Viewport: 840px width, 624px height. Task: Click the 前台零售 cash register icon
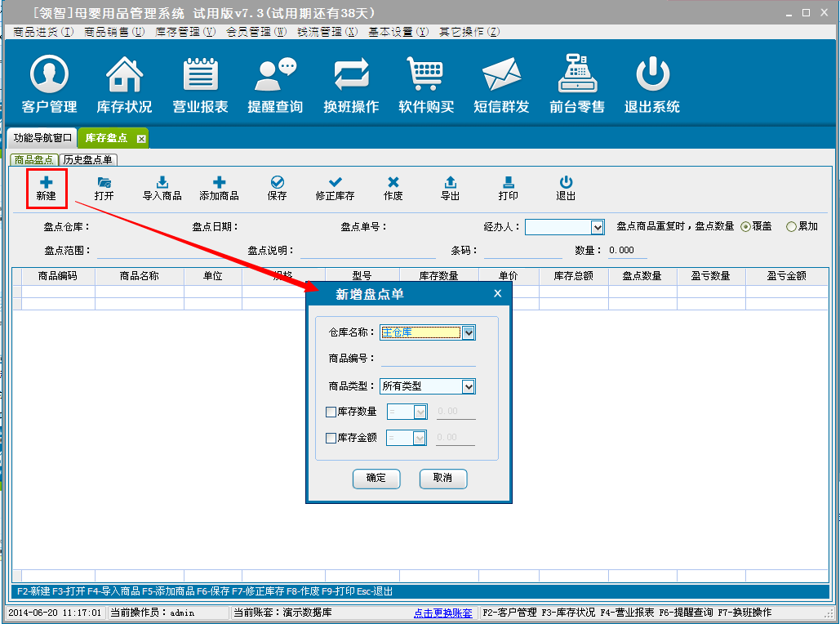pos(577,75)
